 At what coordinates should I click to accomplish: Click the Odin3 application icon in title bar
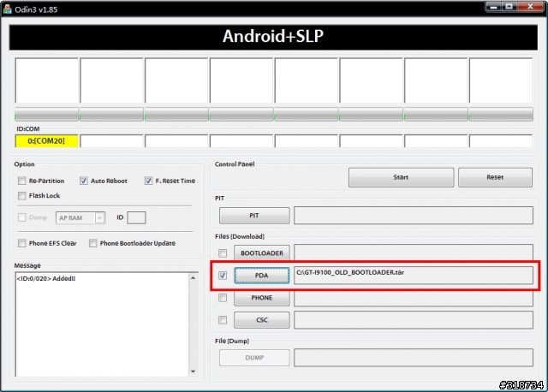click(7, 9)
